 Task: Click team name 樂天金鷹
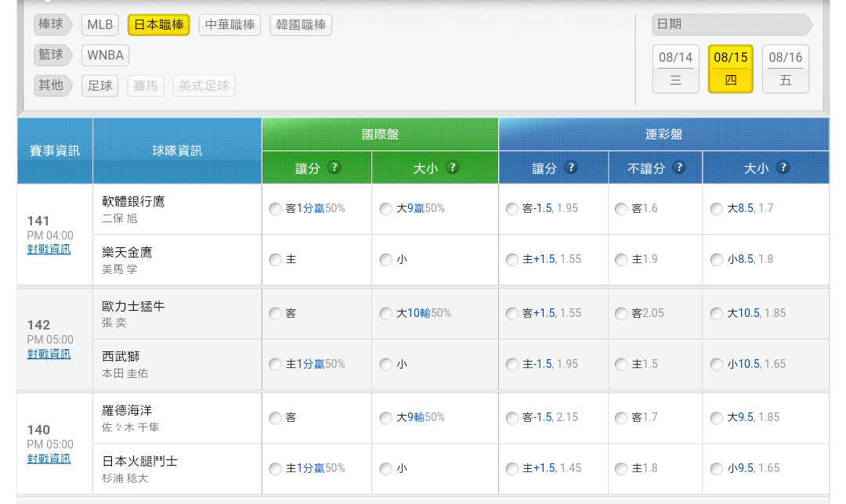click(x=128, y=252)
